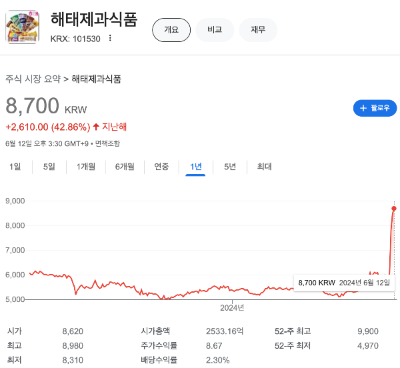This screenshot has height=368, width=400.
Task: Open the three-dot menu beside KRX: 101530
Action: tap(110, 38)
